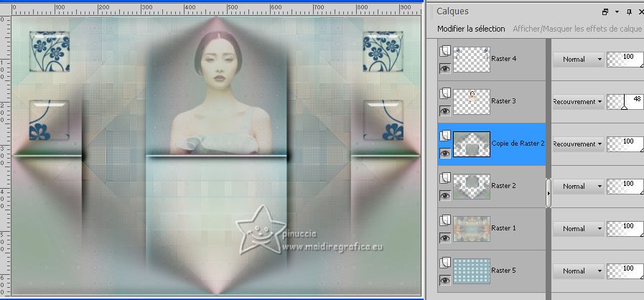Adjust the opacity slider of Raster 5
Screen dimensions: 644x300
(x=625, y=271)
